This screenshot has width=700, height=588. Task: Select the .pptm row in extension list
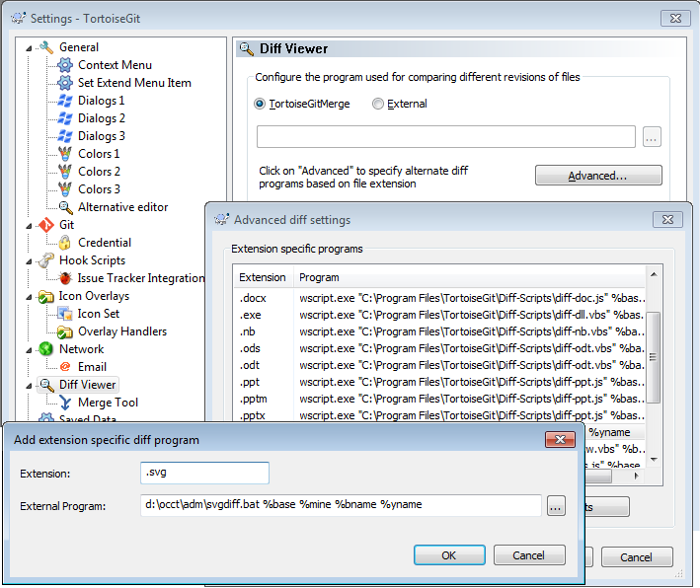439,399
